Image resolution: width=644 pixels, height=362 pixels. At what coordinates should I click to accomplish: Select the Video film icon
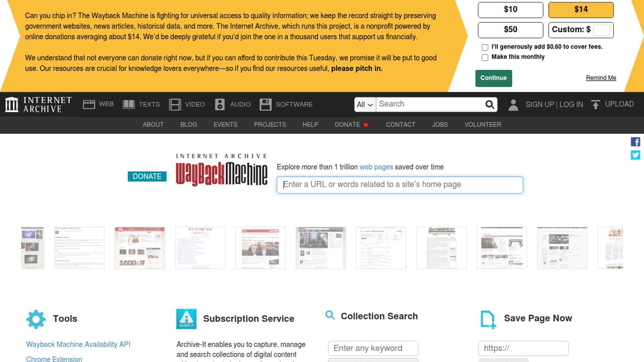coord(175,105)
